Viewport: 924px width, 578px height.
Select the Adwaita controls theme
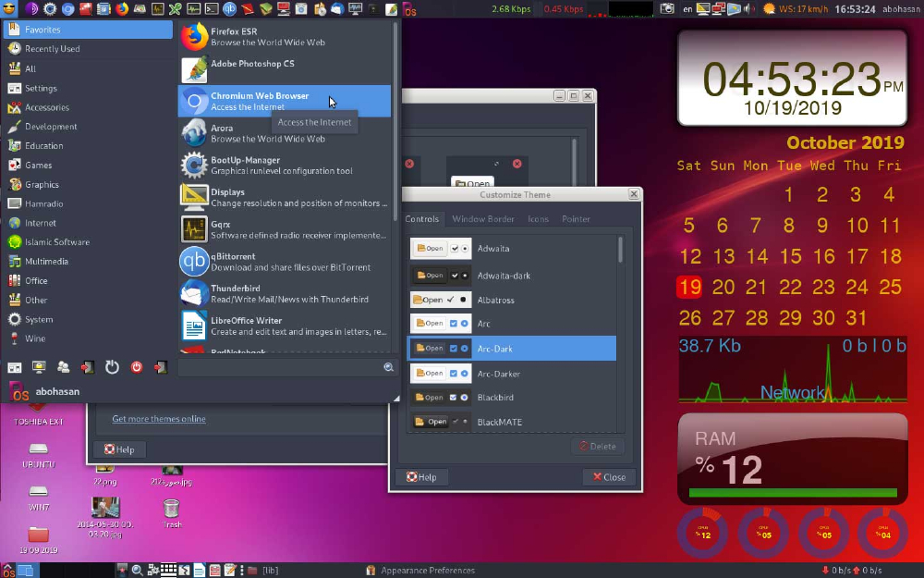click(512, 248)
